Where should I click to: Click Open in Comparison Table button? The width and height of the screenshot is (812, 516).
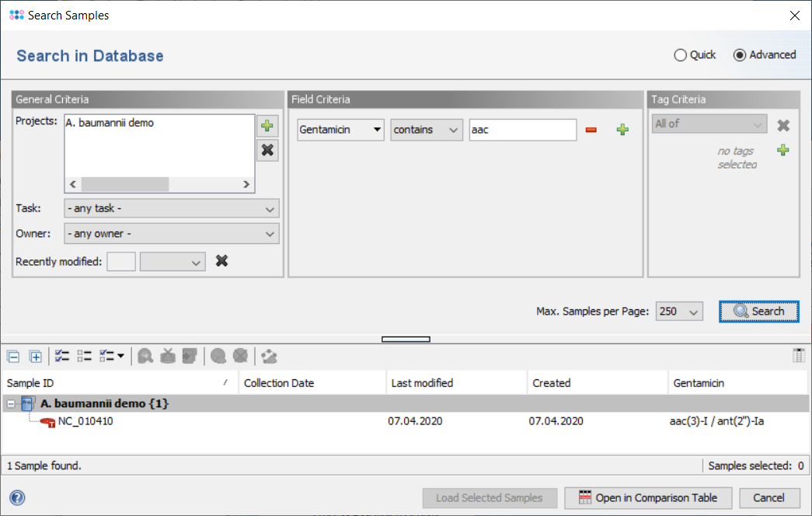(647, 498)
